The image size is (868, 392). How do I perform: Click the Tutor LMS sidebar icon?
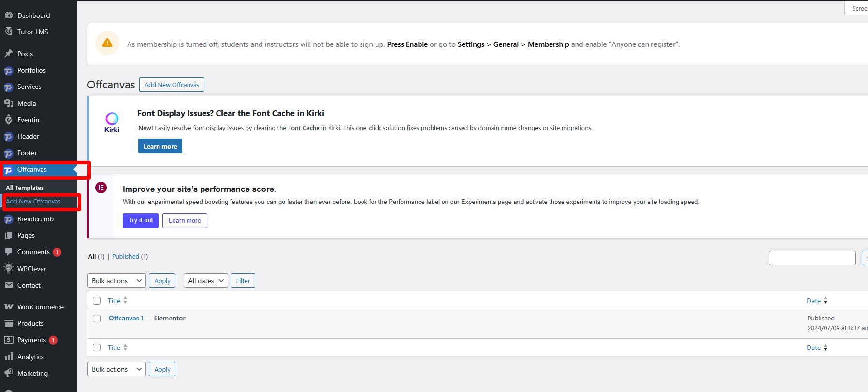(x=9, y=32)
